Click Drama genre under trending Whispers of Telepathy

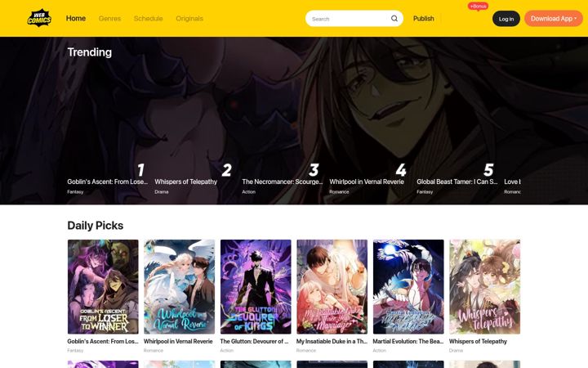tap(161, 192)
